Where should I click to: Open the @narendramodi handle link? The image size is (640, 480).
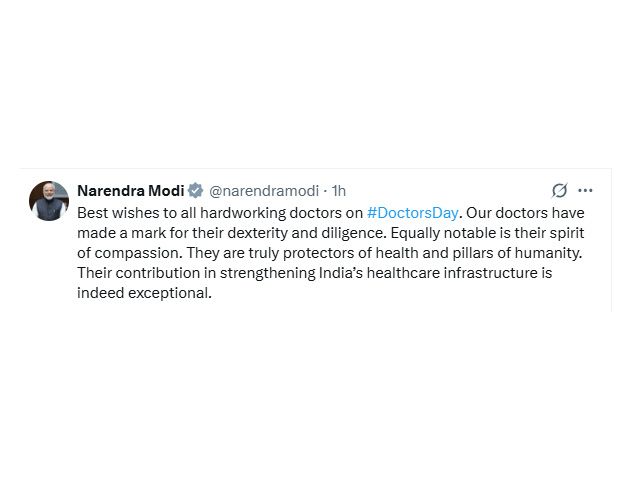(264, 191)
